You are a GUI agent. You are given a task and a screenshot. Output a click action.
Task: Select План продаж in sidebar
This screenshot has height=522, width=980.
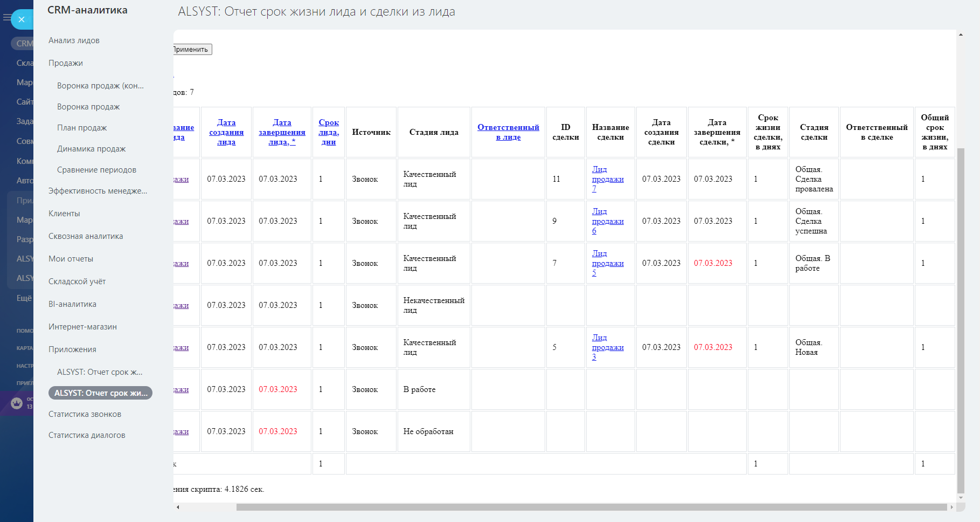82,128
